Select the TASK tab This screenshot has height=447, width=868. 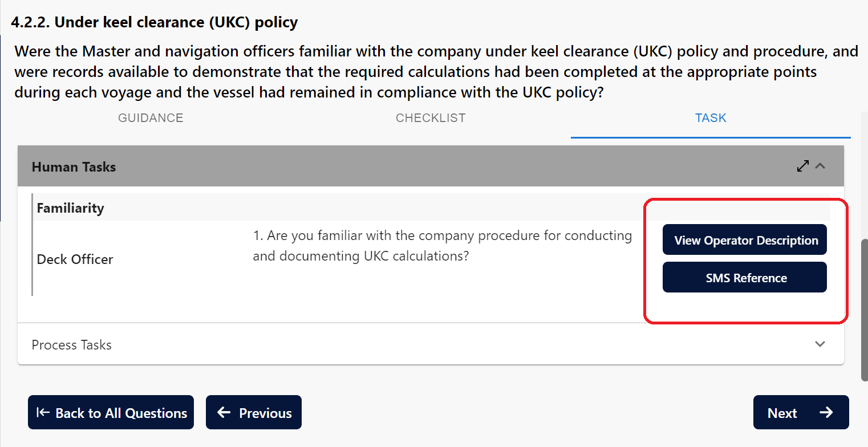711,118
